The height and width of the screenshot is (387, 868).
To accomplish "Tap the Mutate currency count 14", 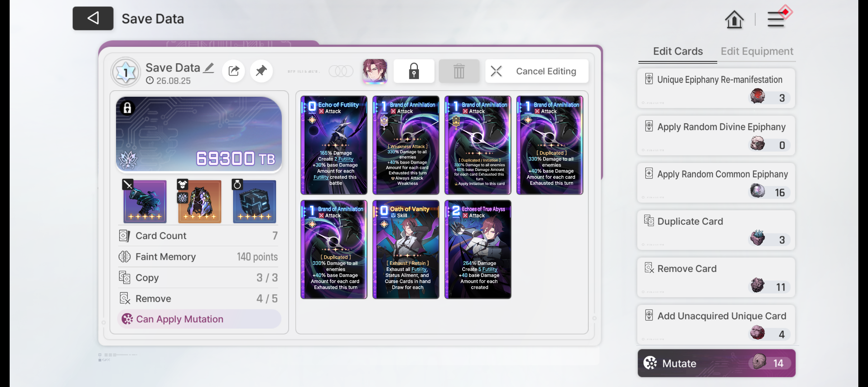I will tap(778, 363).
